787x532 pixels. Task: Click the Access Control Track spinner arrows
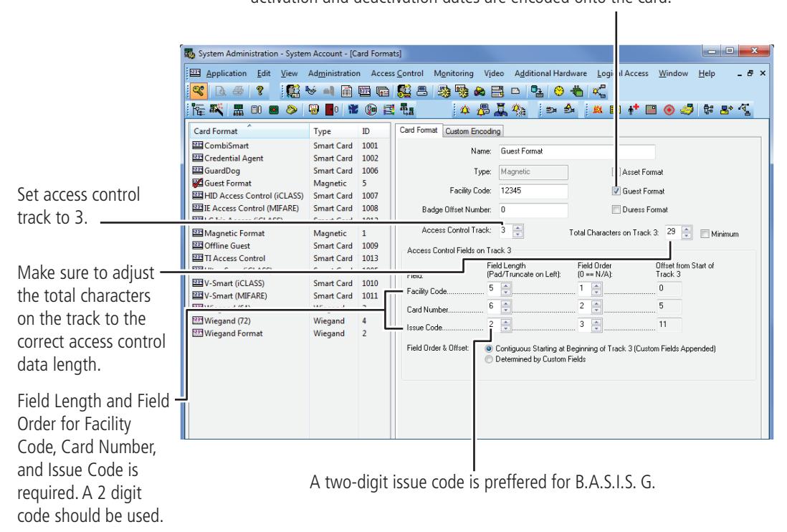click(518, 231)
